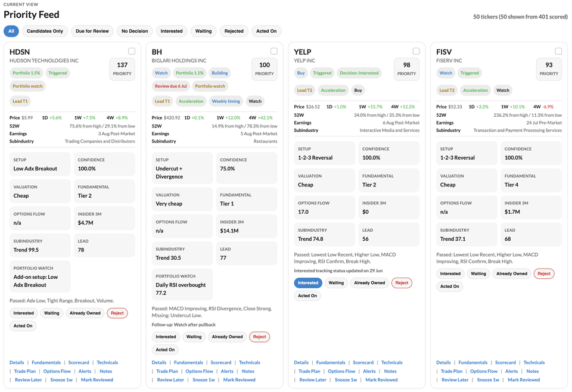
Task: Select the Acted On filter at top
Action: click(266, 31)
